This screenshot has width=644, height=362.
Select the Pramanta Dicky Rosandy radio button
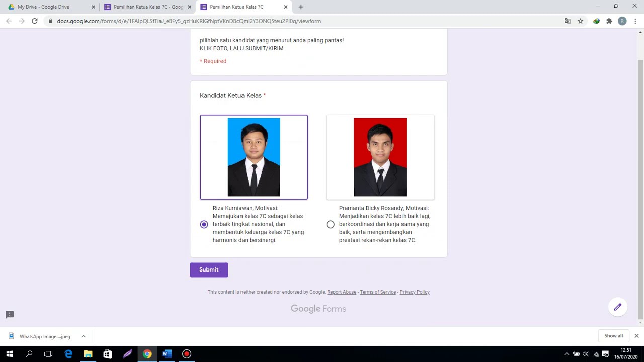click(330, 224)
